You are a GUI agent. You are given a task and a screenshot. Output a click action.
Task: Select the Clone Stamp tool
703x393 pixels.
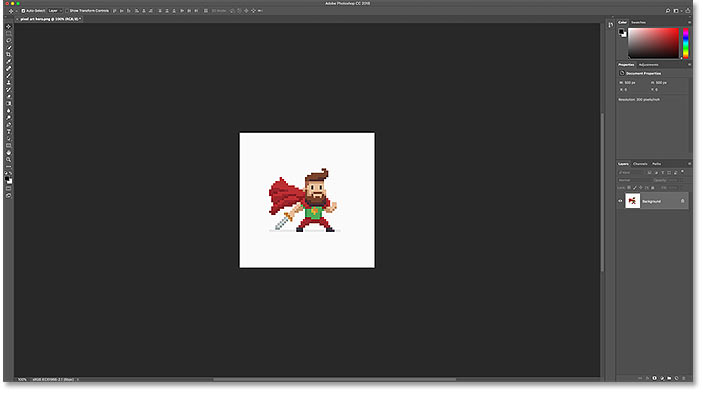pos(9,82)
